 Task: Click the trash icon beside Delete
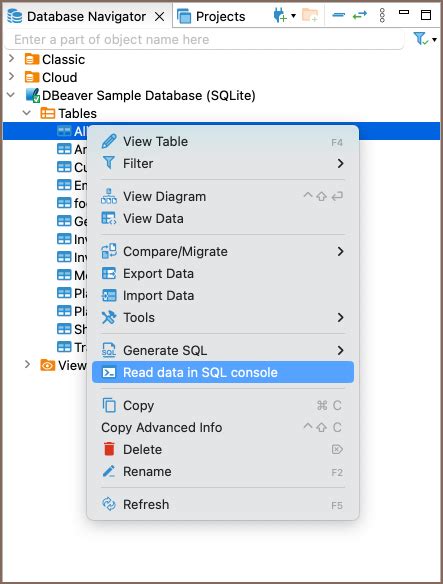pos(109,449)
